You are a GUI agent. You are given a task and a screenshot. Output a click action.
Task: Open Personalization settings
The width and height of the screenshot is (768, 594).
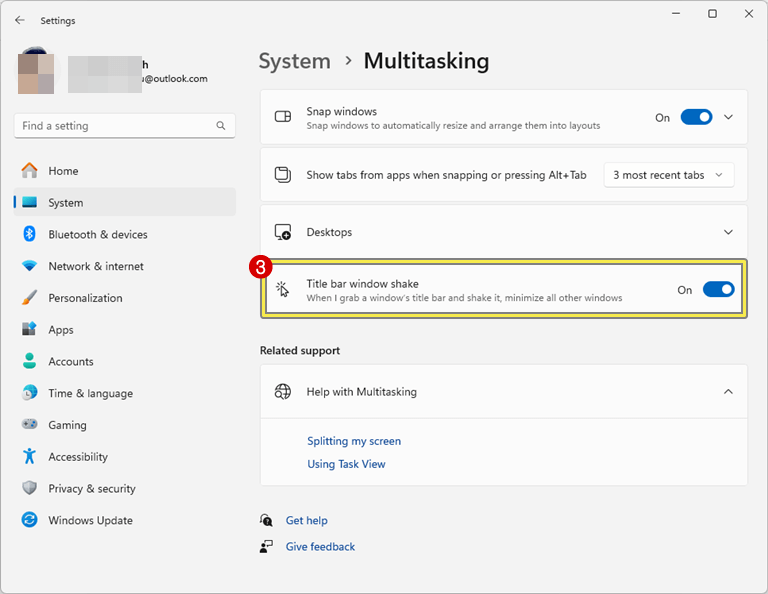coord(124,298)
